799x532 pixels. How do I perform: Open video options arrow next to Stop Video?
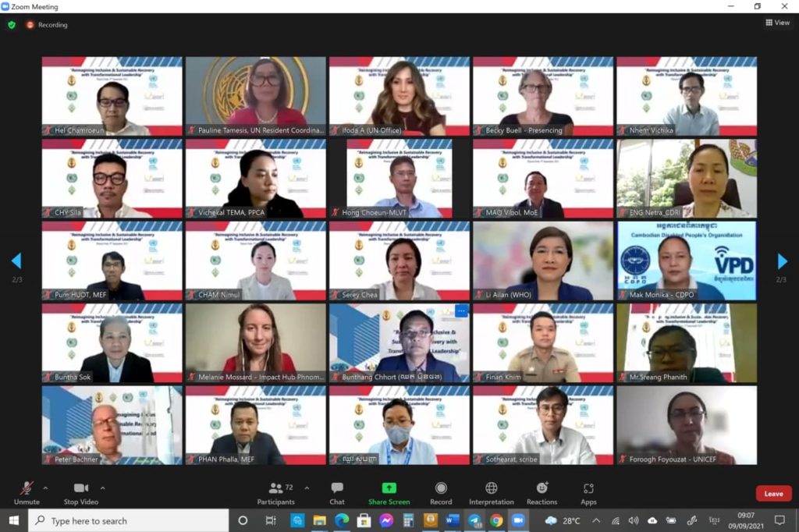102,488
